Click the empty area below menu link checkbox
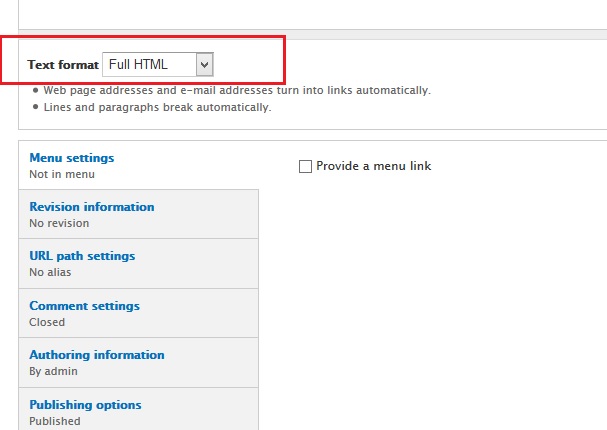 tap(430, 300)
